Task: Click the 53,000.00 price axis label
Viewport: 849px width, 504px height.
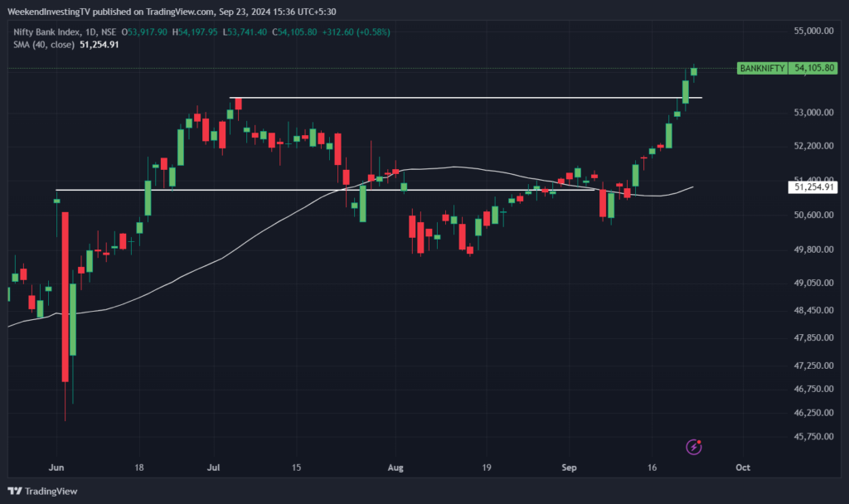Action: pos(814,113)
